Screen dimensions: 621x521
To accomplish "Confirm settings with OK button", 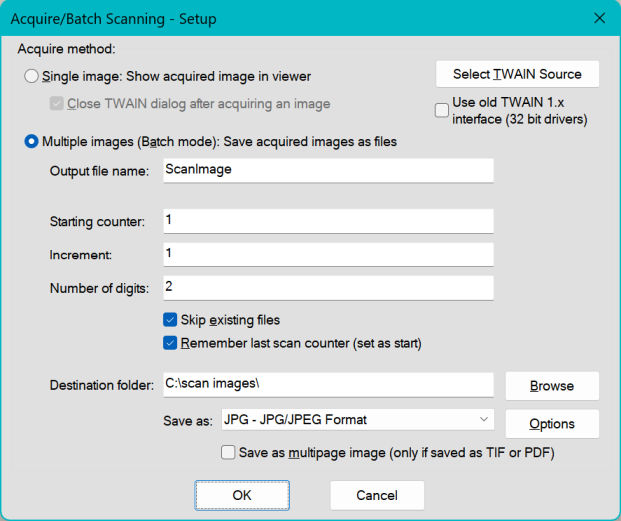I will pos(242,495).
